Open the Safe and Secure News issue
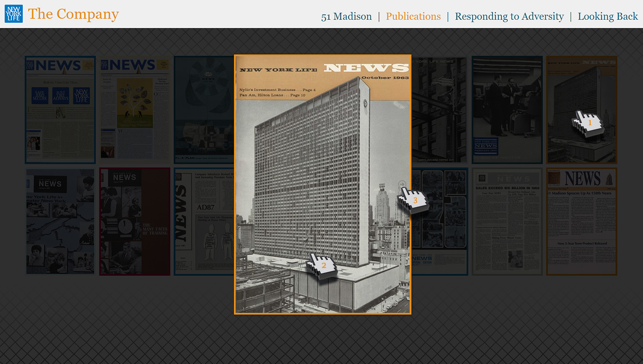Viewport: 643px width, 364px height. pyautogui.click(x=60, y=110)
